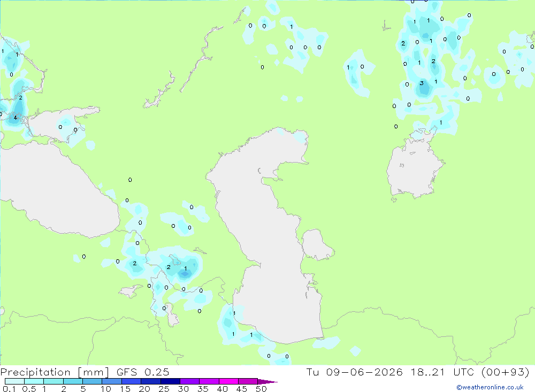Click the 0.5–1 mm legend color swatch
This screenshot has height=392, width=535.
(x=34, y=381)
